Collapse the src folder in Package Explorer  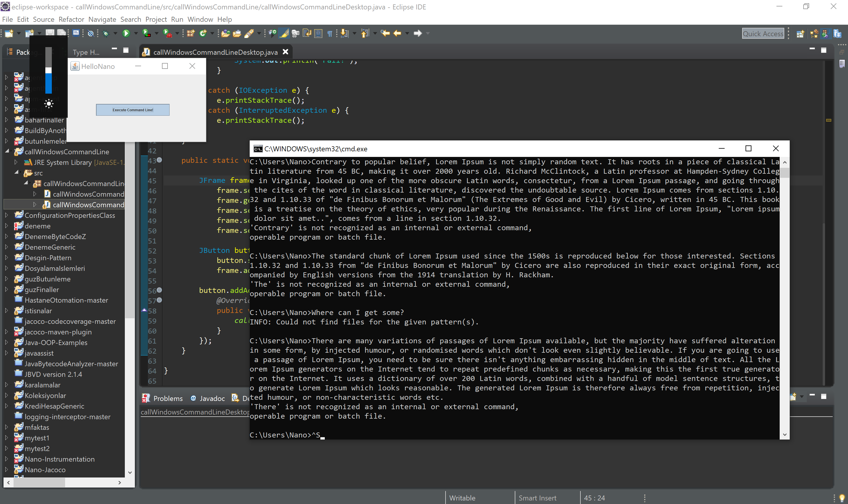tap(16, 173)
